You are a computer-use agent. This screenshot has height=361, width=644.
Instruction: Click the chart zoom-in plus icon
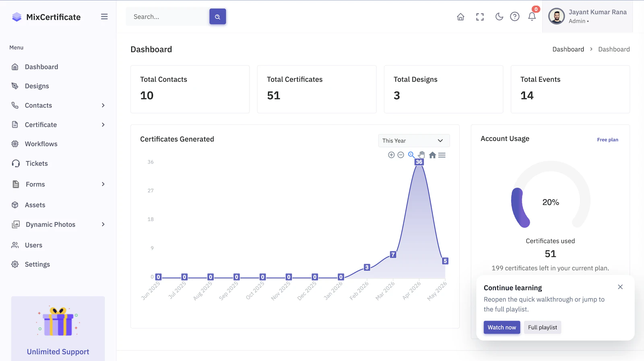[x=391, y=155]
